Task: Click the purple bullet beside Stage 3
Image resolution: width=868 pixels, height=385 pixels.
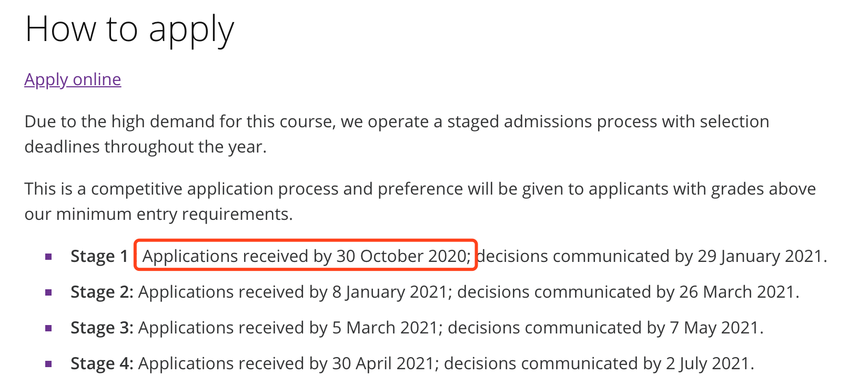Action: click(49, 328)
